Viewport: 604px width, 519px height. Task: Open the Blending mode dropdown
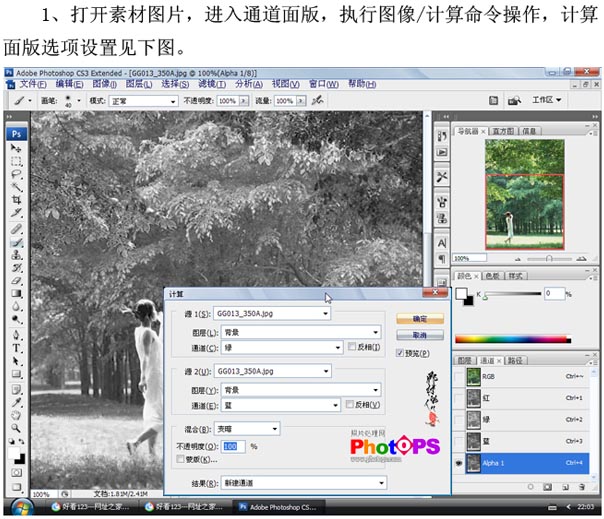[247, 428]
